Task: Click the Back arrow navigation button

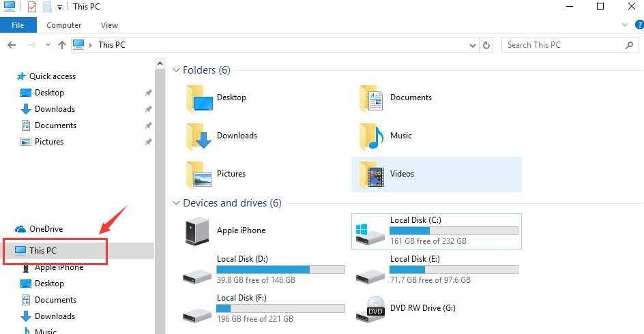Action: (x=12, y=45)
